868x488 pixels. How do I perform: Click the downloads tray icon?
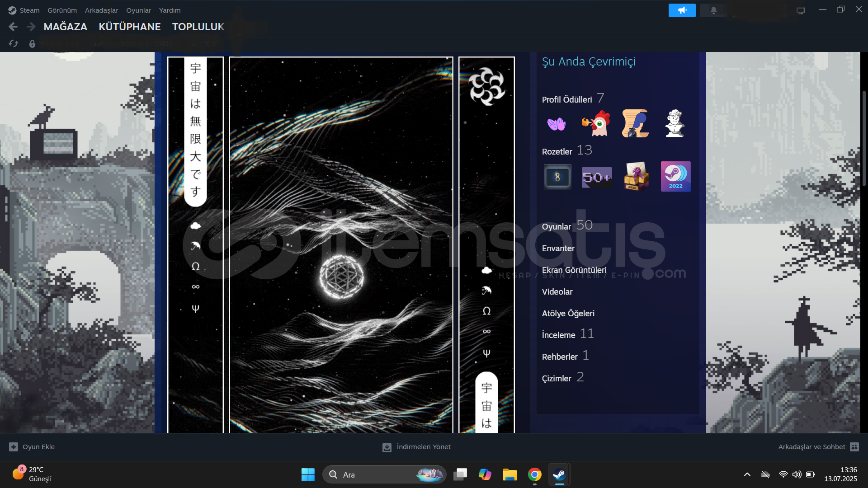[387, 447]
